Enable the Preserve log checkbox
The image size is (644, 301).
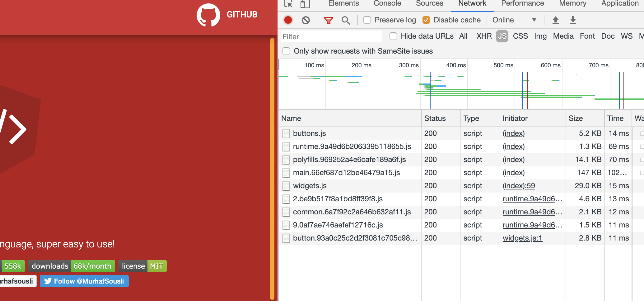(367, 20)
